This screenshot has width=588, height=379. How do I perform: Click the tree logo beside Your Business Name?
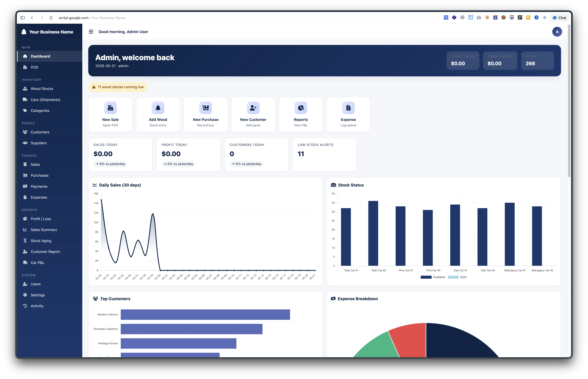24,32
